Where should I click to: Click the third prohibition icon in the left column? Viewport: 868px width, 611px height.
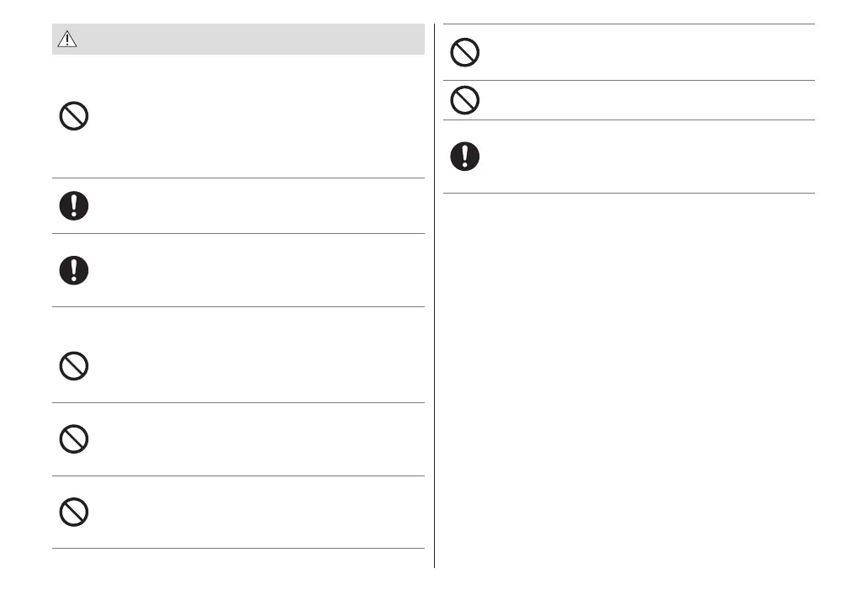pos(74,438)
